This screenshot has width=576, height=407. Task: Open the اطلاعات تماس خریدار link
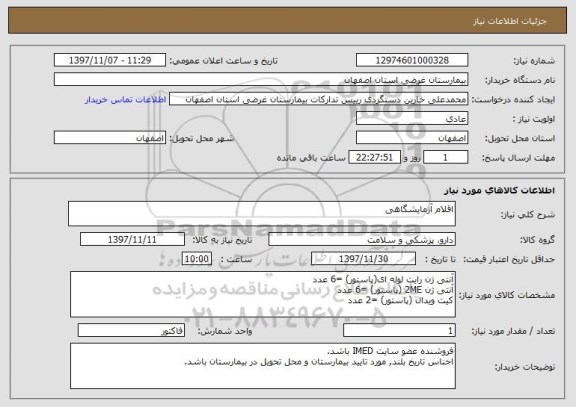coord(125,100)
